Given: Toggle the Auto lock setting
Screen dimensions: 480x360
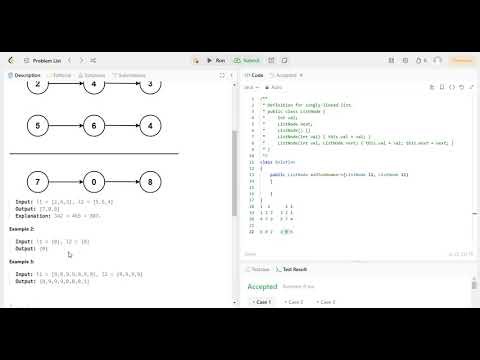Looking at the screenshot, I should point(274,87).
